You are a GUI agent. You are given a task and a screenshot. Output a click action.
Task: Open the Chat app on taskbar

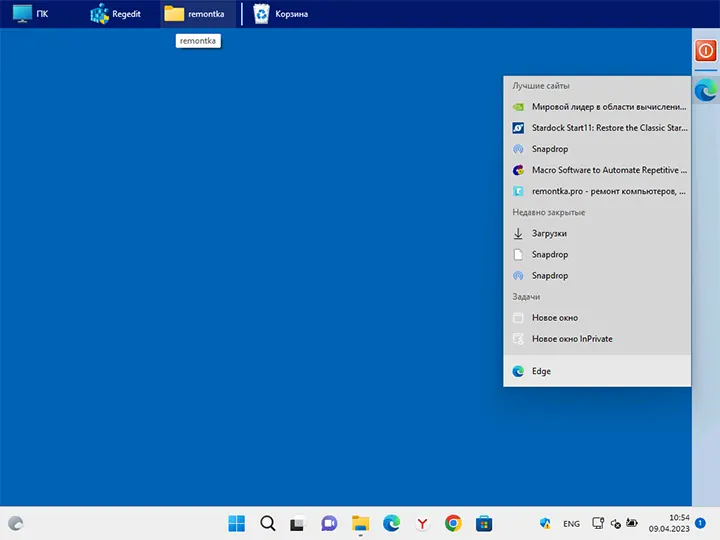329,523
